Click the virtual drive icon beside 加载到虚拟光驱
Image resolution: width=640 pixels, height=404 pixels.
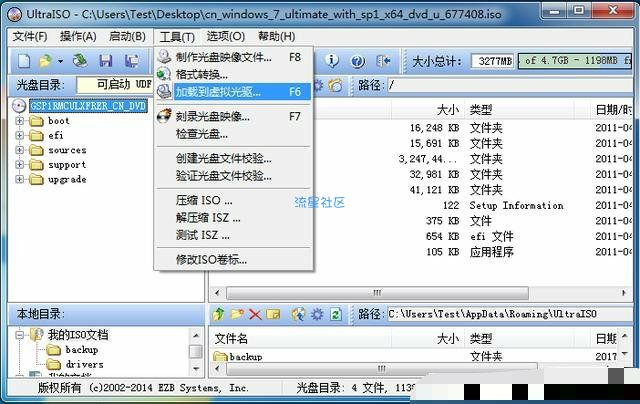[x=164, y=92]
